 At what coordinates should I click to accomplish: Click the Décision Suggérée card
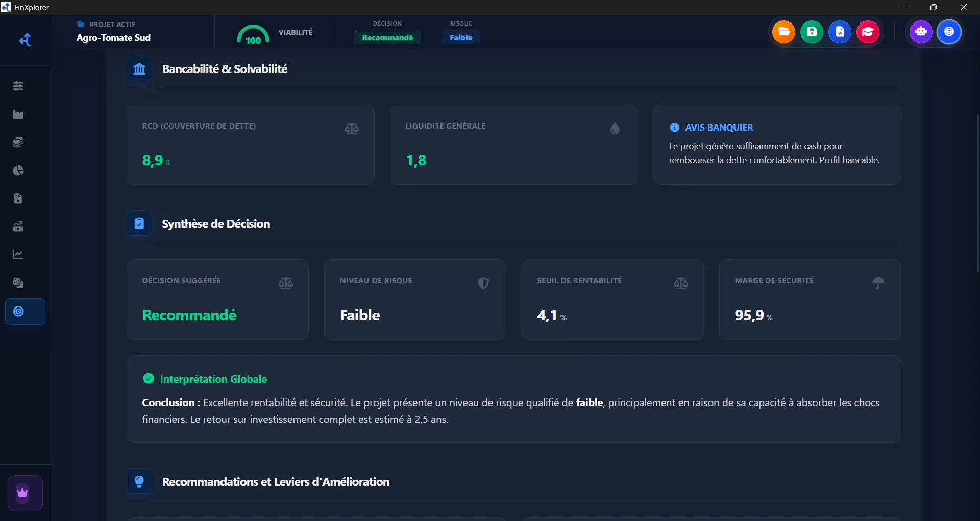pyautogui.click(x=217, y=300)
